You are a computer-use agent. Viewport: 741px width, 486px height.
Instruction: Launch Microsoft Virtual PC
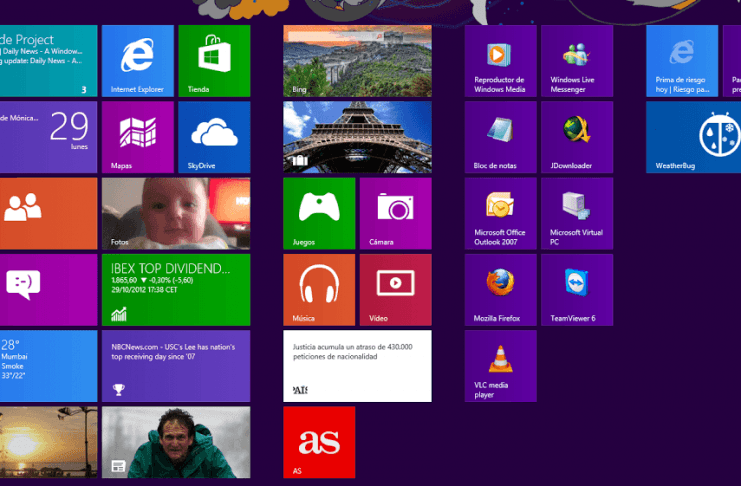coord(577,213)
